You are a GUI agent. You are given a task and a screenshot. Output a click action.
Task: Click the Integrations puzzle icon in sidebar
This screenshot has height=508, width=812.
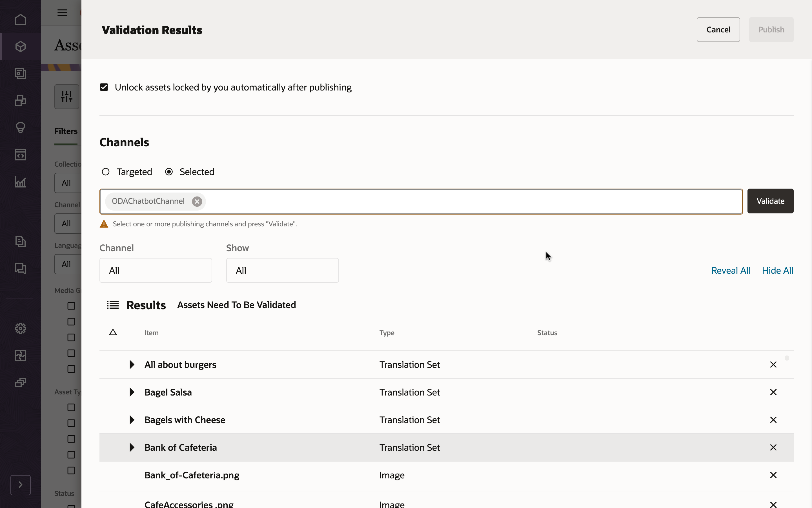pyautogui.click(x=21, y=355)
